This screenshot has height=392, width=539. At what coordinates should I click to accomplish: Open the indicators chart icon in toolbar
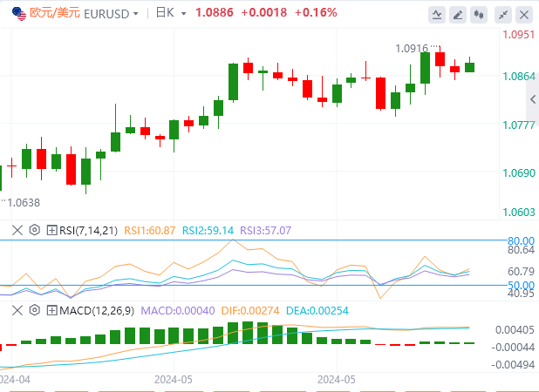(437, 15)
